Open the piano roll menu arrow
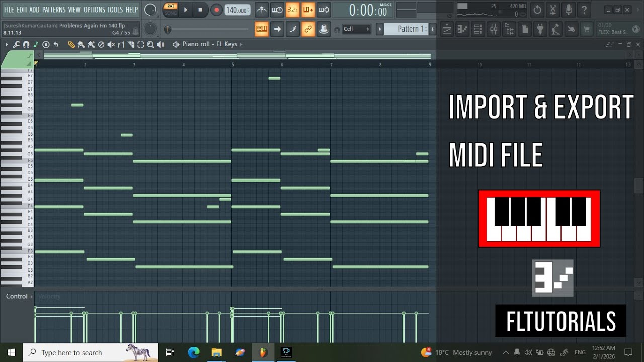This screenshot has width=644, height=362. [x=7, y=44]
